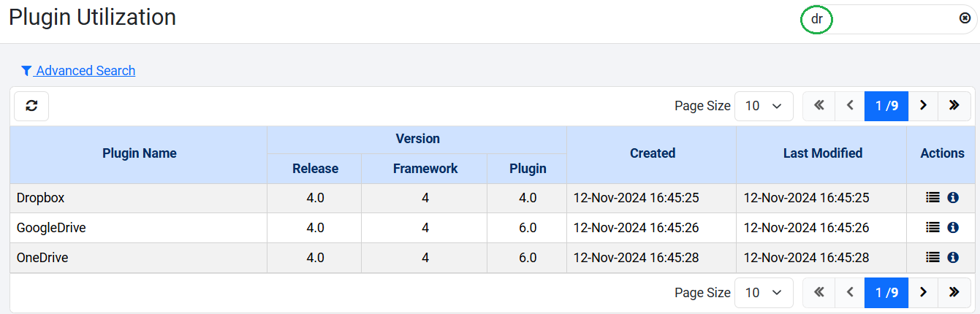This screenshot has height=314, width=980.
Task: Open the bottom Page Size dropdown
Action: point(763,292)
